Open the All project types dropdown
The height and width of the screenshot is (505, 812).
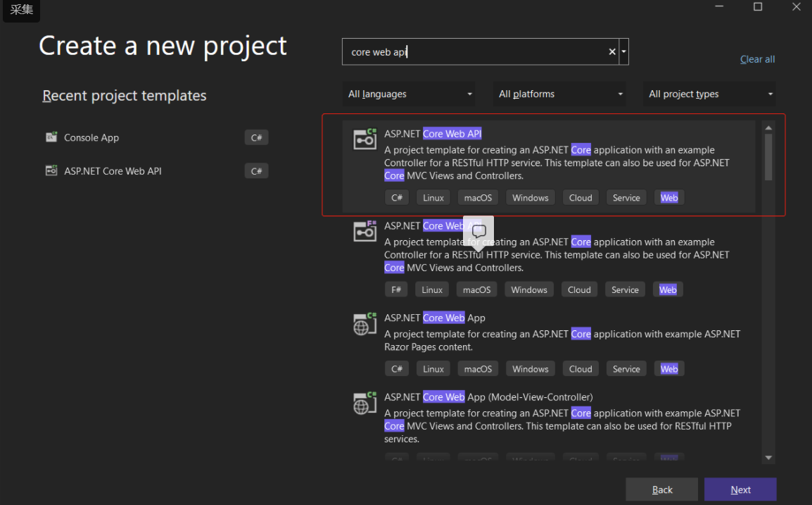[709, 94]
